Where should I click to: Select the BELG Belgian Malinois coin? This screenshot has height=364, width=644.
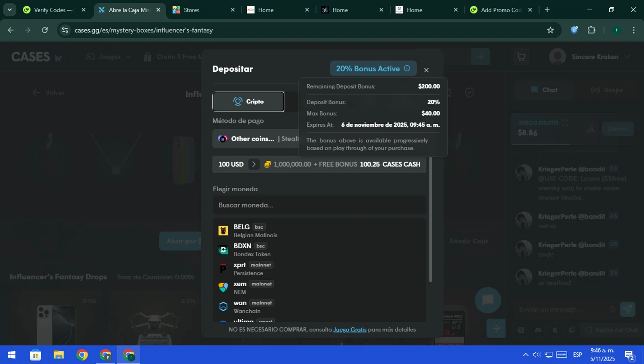click(x=319, y=231)
